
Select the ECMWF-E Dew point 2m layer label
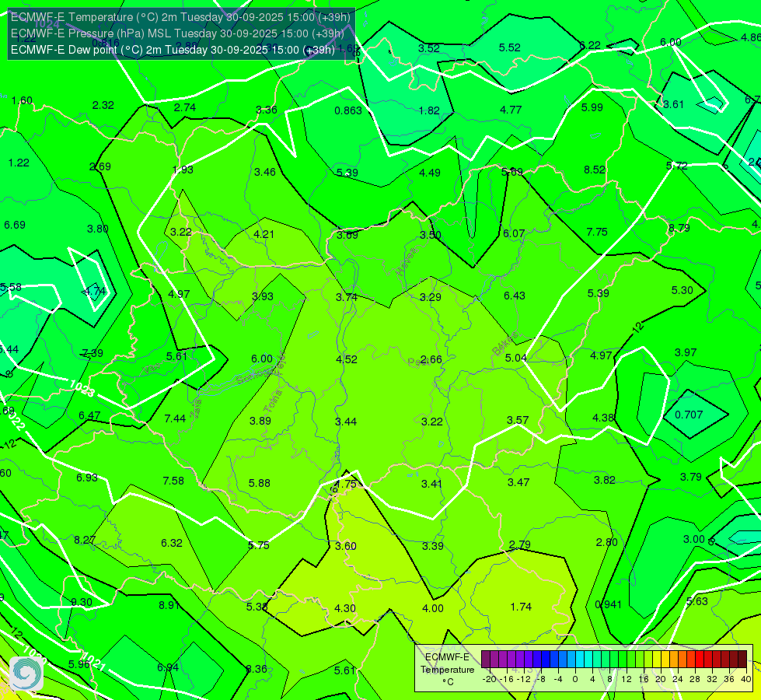point(173,50)
